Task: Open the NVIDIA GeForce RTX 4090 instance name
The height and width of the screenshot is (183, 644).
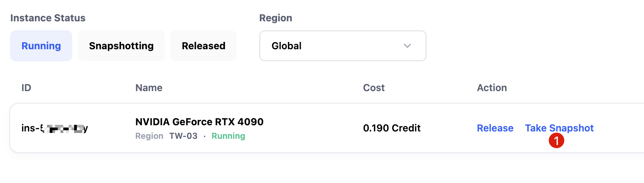Action: click(x=199, y=122)
